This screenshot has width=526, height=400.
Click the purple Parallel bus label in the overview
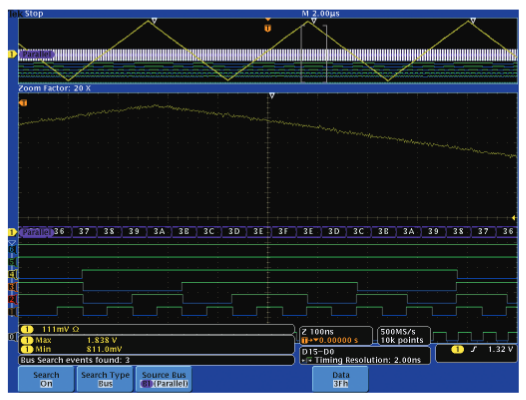(37, 54)
